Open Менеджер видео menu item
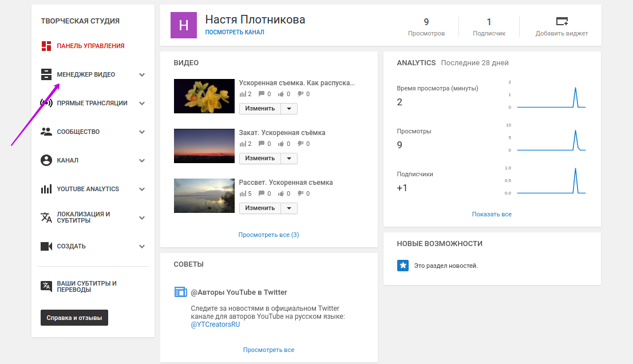This screenshot has width=633, height=364. [x=86, y=74]
